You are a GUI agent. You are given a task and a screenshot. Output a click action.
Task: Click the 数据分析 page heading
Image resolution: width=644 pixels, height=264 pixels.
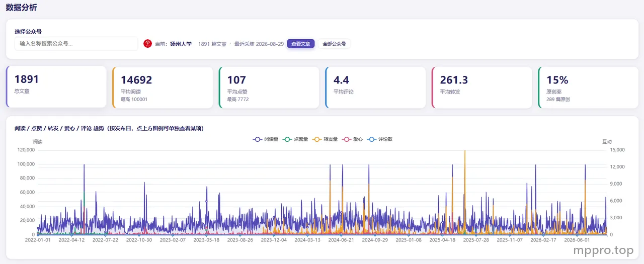21,8
